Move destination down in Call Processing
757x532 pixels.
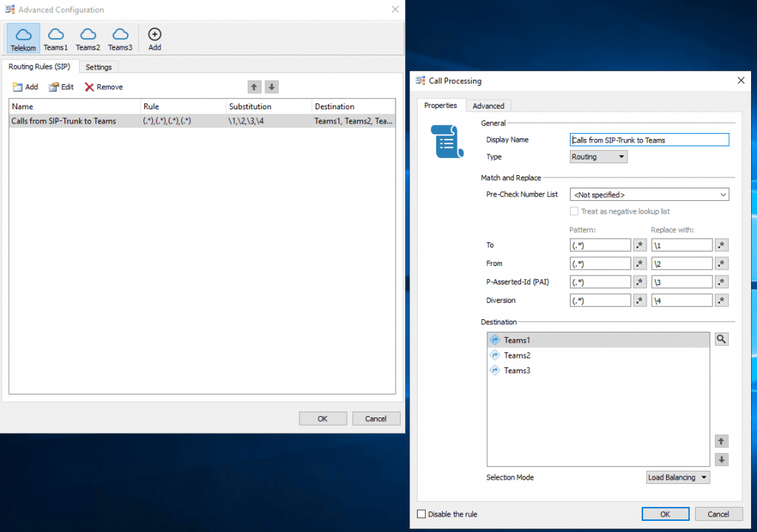click(722, 460)
